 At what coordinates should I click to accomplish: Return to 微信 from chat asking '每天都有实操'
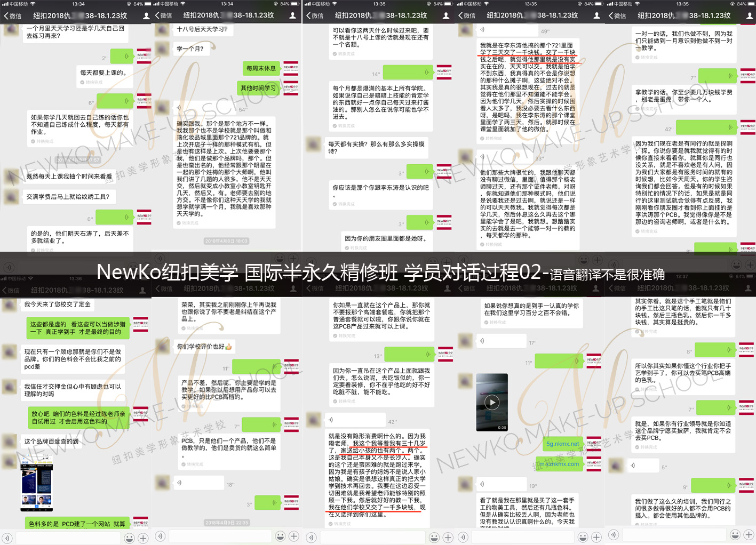pyautogui.click(x=315, y=16)
